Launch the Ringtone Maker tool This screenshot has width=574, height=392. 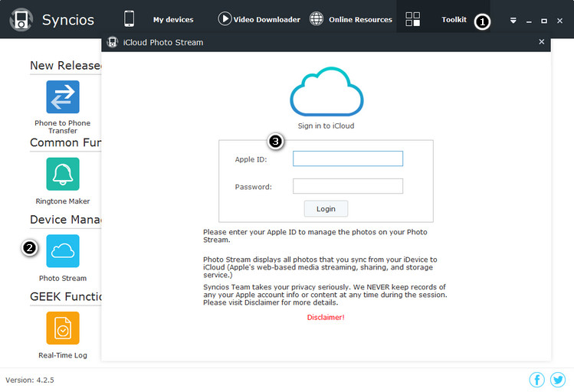click(63, 174)
